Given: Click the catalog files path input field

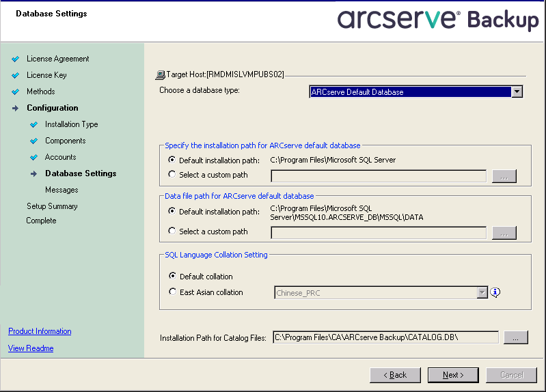Looking at the screenshot, I should pyautogui.click(x=385, y=337).
